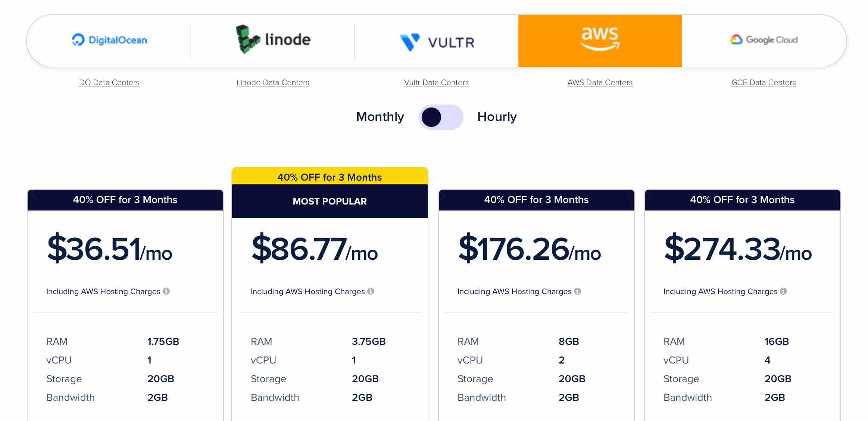Select the DigitalOcean provider tab
Screen dimensions: 868x421
tap(109, 40)
